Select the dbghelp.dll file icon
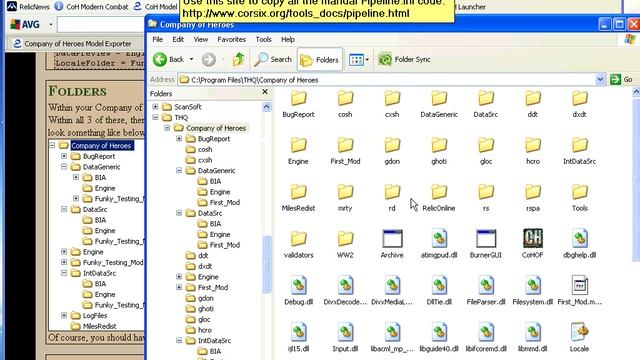Screen dimensions: 640x360 pos(580,239)
